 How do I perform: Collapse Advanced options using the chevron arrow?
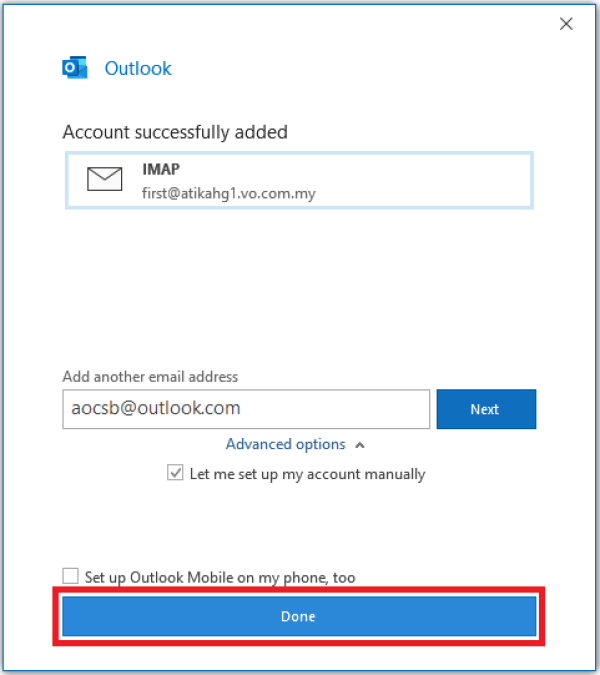(x=360, y=444)
